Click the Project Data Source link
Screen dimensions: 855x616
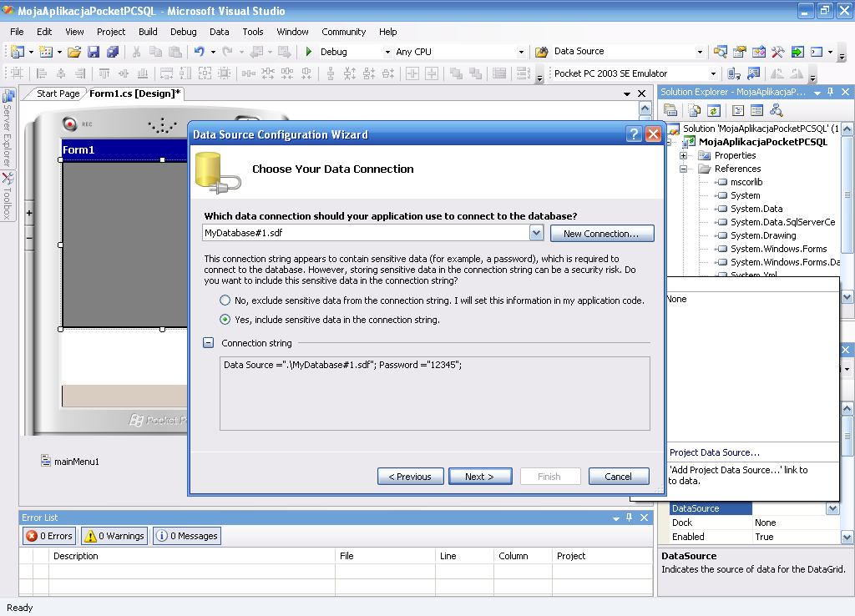[715, 452]
